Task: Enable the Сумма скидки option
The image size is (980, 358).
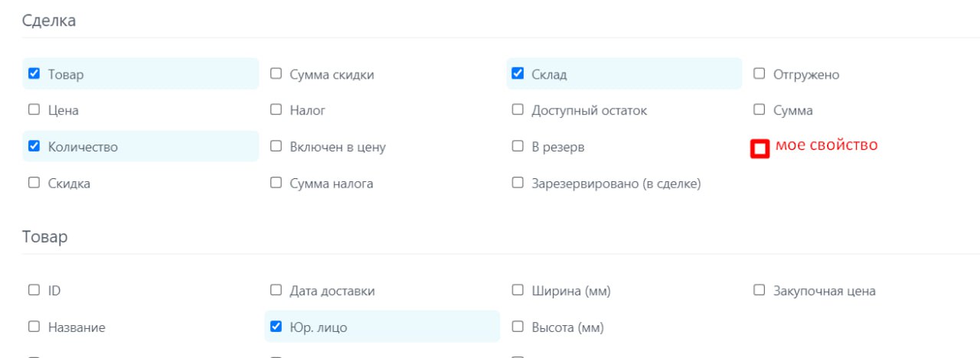Action: pos(276,74)
